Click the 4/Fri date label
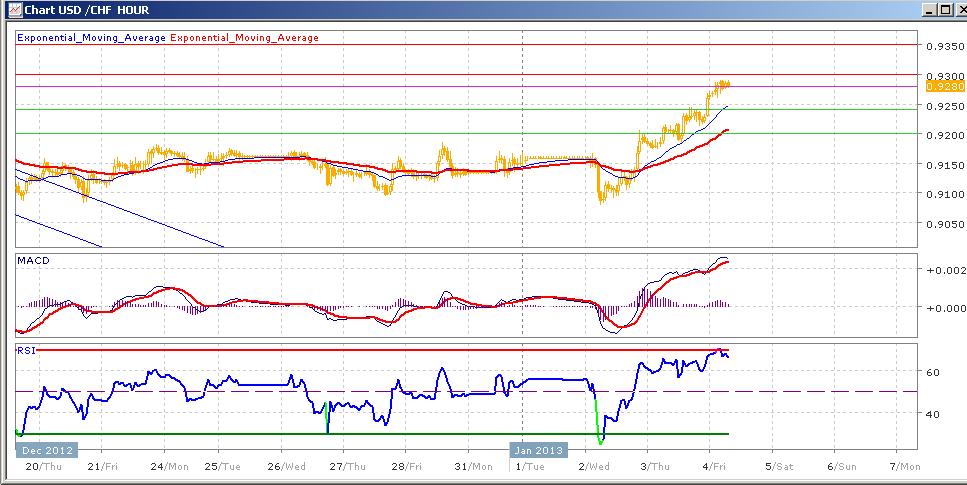967x485 pixels. tap(715, 466)
